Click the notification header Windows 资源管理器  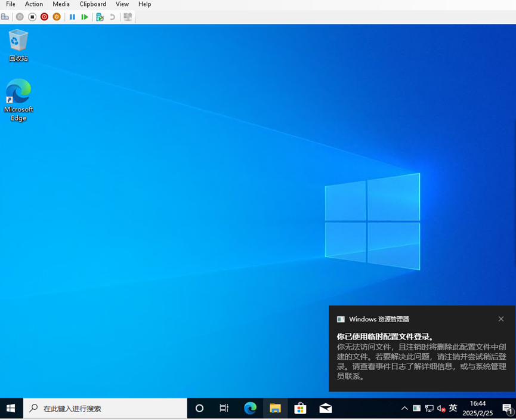coord(379,319)
